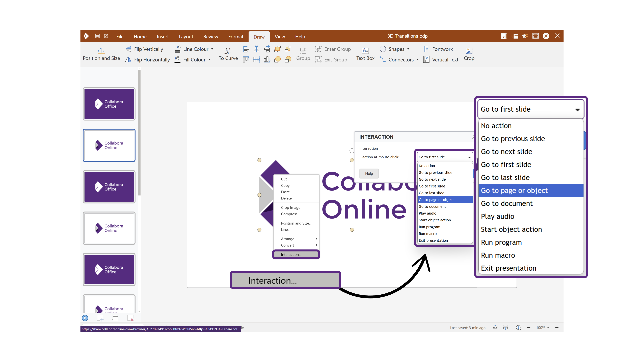Move object forward one level
The image size is (644, 362).
288,49
